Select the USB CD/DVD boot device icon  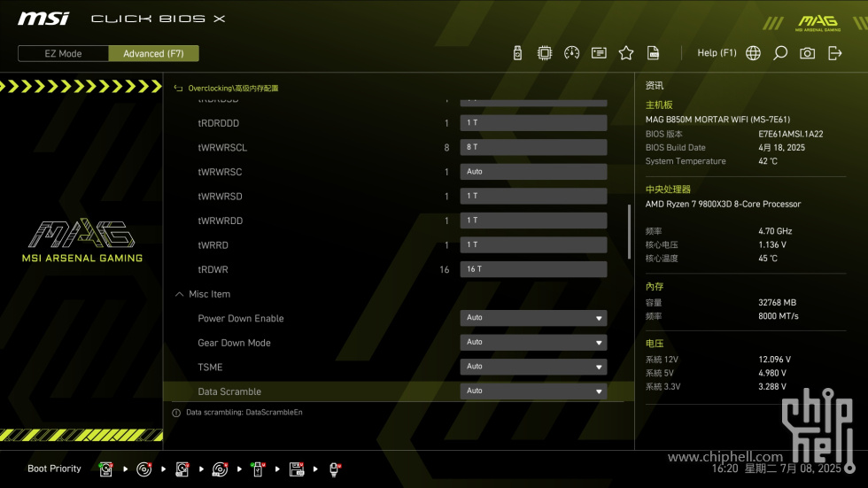(220, 469)
